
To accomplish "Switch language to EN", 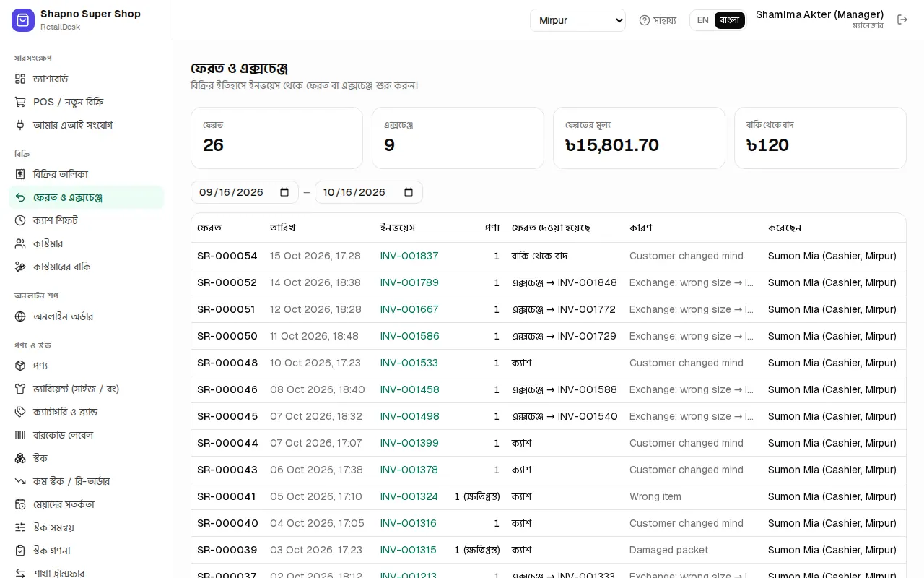I will (702, 20).
